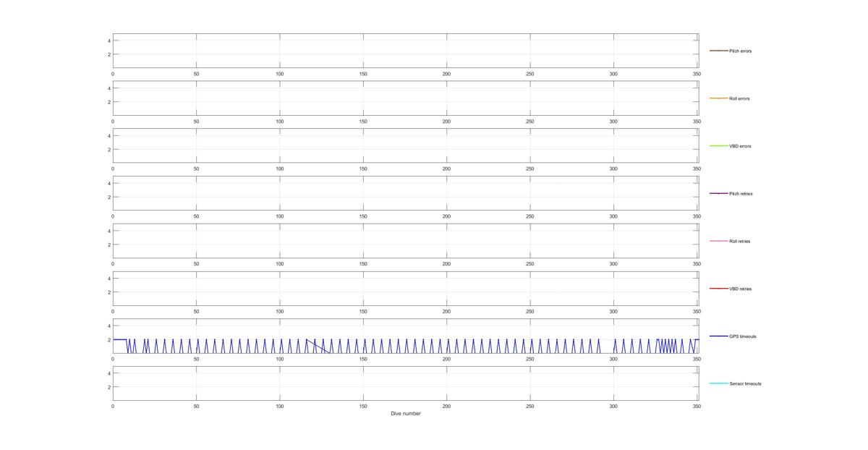868x450 pixels.
Task: Click the brown Pitch errors legend line
Action: pyautogui.click(x=718, y=51)
